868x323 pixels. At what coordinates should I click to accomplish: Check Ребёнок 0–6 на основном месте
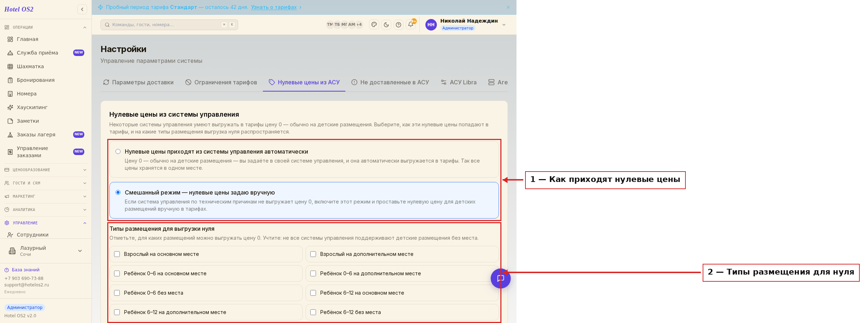[117, 273]
